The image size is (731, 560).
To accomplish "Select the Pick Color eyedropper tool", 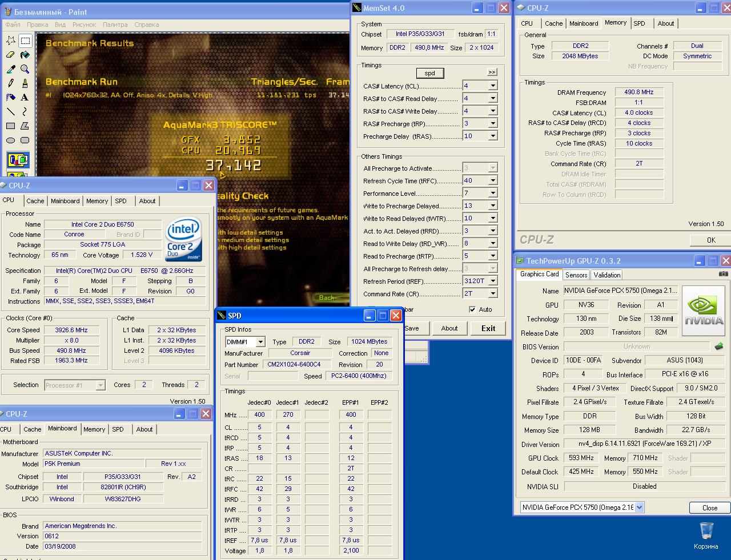I will coord(11,69).
